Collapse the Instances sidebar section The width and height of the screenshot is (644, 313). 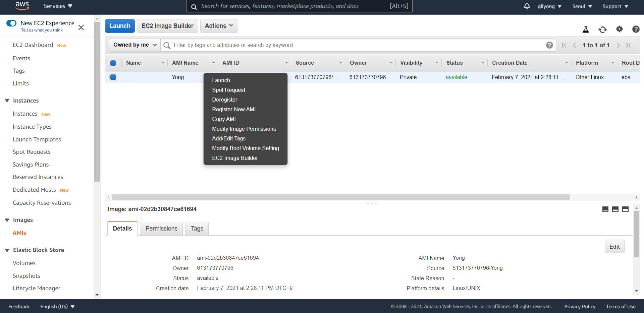(x=7, y=101)
